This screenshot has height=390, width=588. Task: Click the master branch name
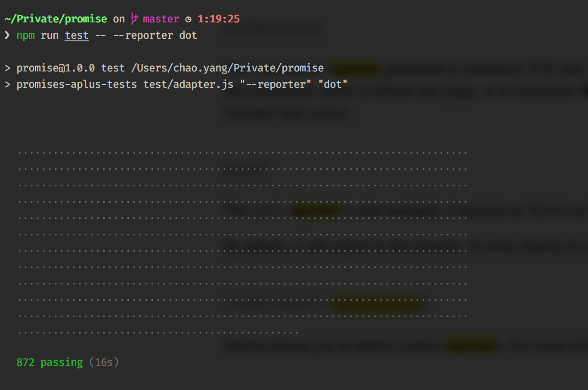[161, 19]
